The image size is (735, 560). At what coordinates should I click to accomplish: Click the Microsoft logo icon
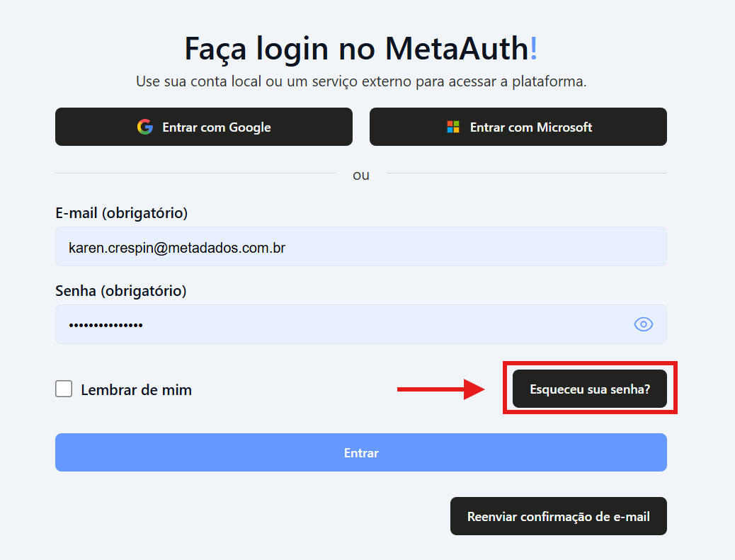(x=453, y=127)
